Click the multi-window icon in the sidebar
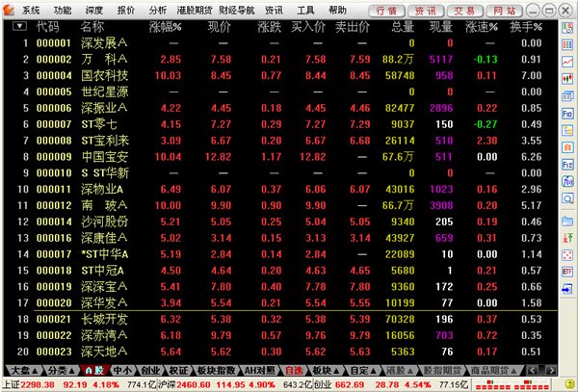The width and height of the screenshot is (578, 392). (567, 95)
